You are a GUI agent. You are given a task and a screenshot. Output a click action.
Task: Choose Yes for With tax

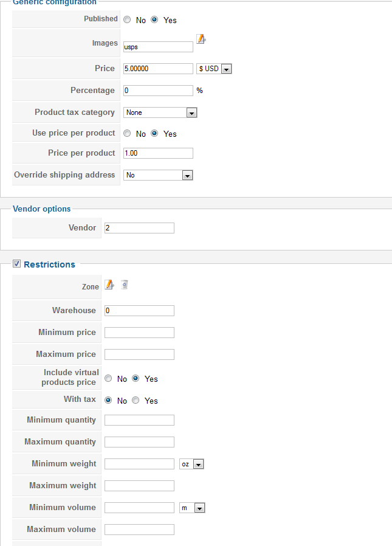tap(136, 401)
